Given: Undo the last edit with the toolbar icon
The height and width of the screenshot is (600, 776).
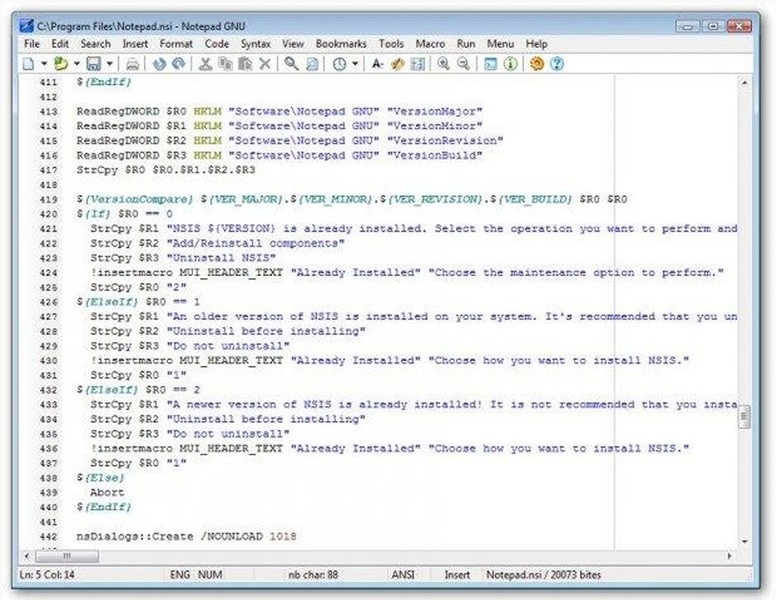Looking at the screenshot, I should click(x=159, y=64).
